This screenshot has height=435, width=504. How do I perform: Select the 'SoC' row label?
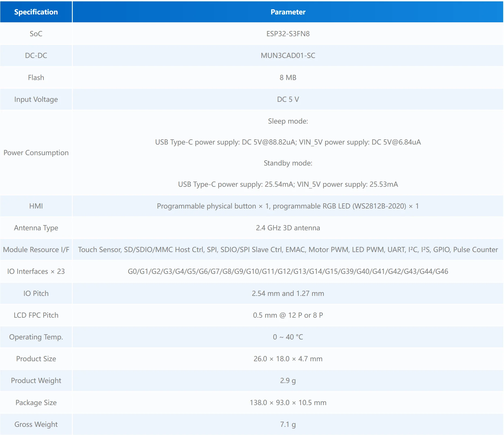[x=36, y=34]
